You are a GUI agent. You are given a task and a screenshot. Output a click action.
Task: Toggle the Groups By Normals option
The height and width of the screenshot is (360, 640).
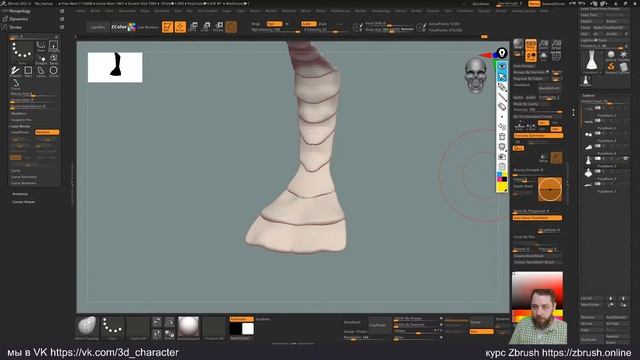click(531, 72)
